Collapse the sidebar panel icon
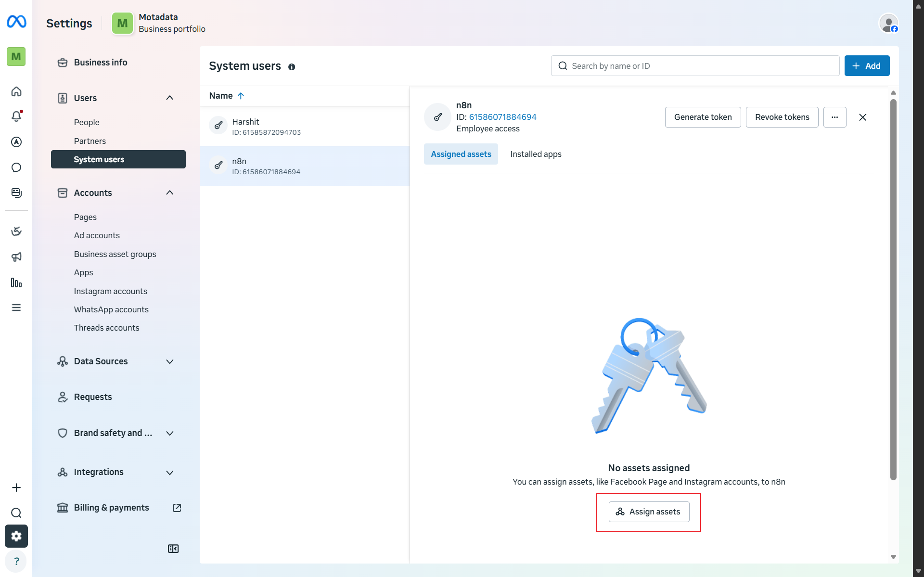This screenshot has width=924, height=577. tap(173, 549)
